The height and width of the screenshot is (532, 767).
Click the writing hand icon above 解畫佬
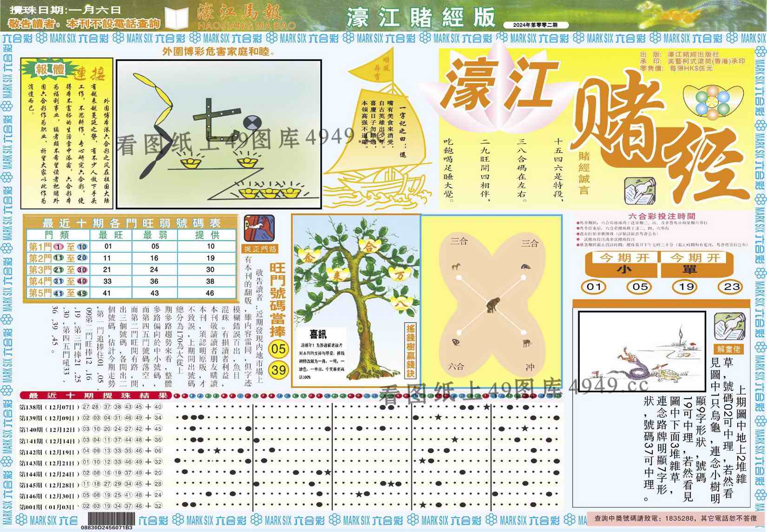point(729,327)
